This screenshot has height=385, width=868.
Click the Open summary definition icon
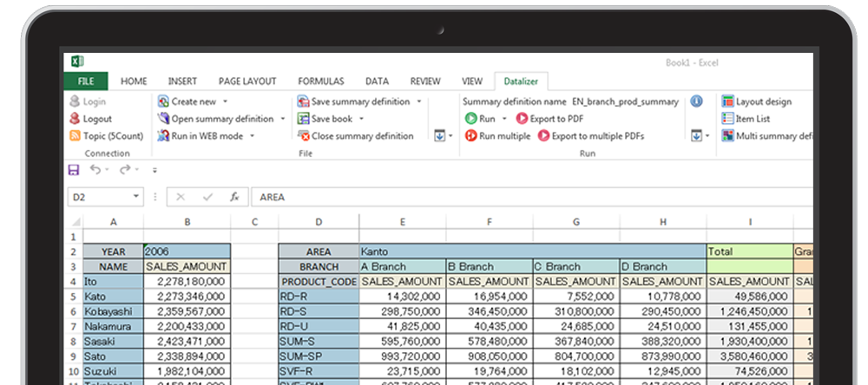click(x=163, y=119)
